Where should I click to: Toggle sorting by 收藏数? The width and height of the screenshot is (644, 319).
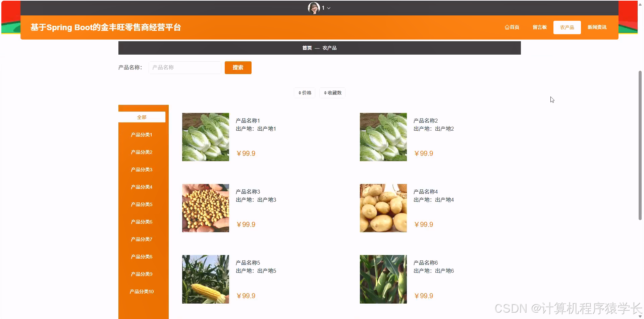click(332, 92)
